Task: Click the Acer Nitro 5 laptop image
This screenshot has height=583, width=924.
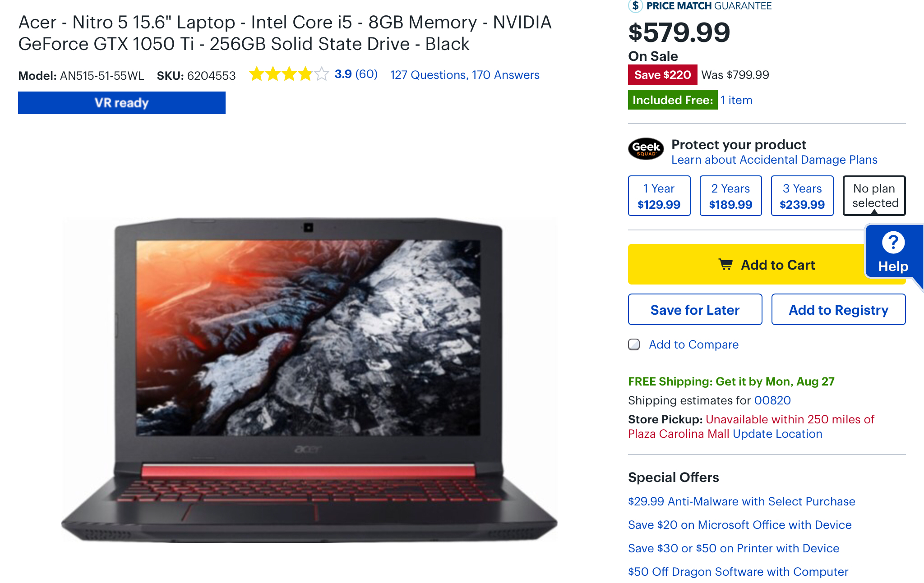Action: [x=310, y=380]
